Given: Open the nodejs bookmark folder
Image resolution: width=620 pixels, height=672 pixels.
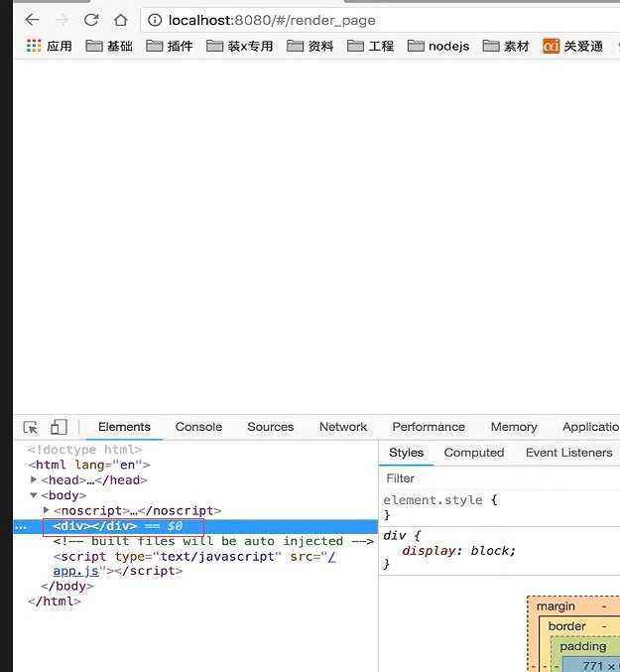Looking at the screenshot, I should click(438, 46).
